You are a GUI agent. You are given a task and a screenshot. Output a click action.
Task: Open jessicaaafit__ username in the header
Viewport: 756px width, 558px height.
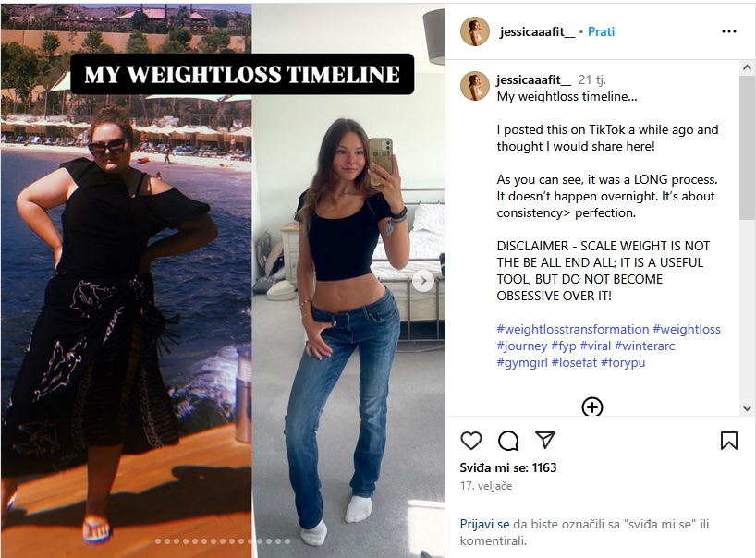pos(537,31)
